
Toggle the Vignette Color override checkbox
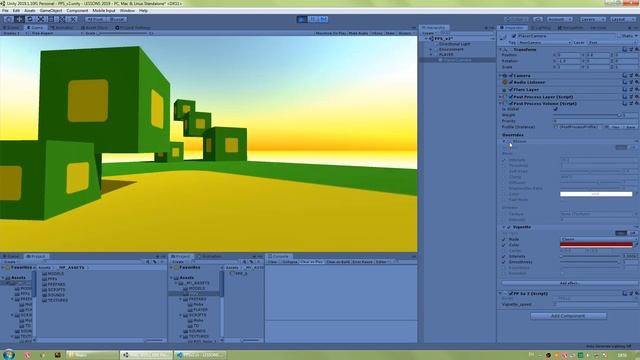click(504, 245)
